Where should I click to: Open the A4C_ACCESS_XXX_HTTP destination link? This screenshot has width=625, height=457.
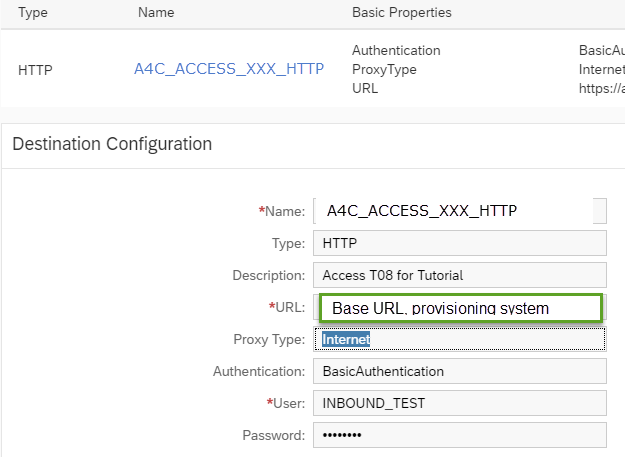(x=229, y=69)
